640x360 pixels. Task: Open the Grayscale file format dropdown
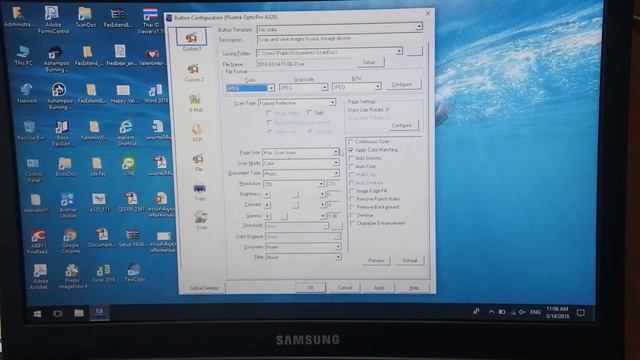(x=324, y=87)
